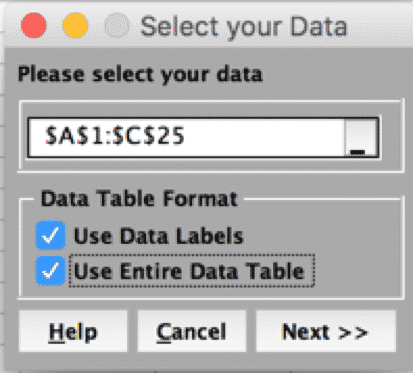Click the 'Data Table Format' group label
This screenshot has width=413, height=373.
[x=139, y=199]
